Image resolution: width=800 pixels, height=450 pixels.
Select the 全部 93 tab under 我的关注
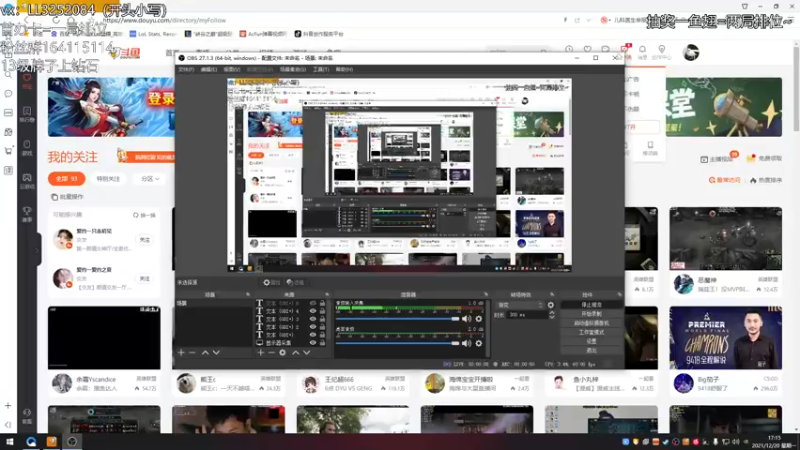click(66, 179)
